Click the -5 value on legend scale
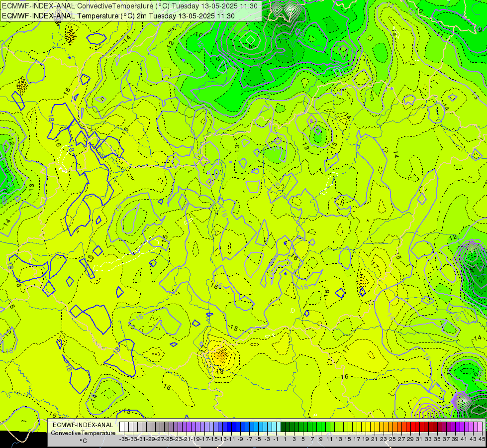 (x=258, y=439)
